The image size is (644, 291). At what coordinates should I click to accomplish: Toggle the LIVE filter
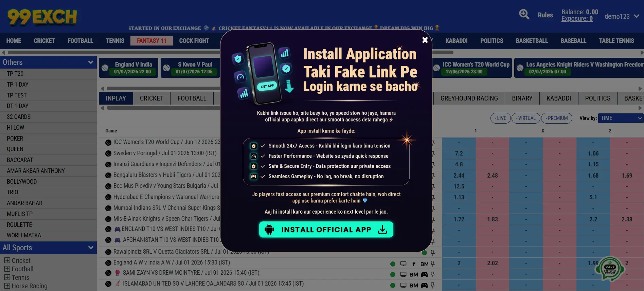pos(500,118)
